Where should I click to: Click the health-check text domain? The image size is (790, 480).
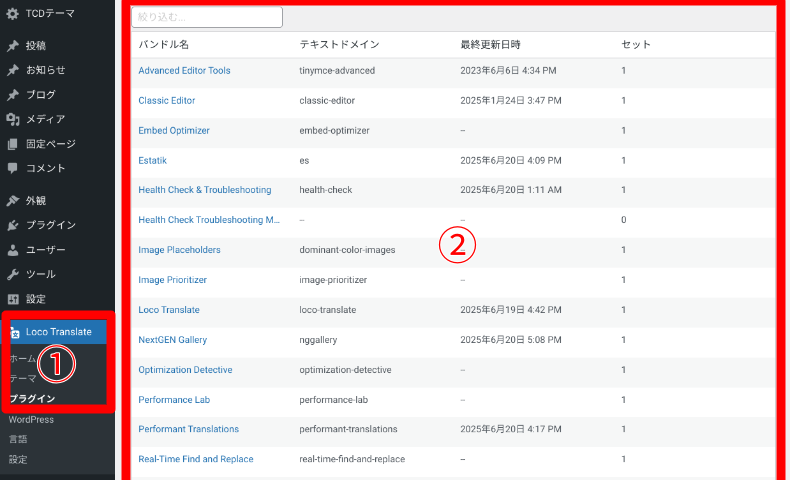pyautogui.click(x=325, y=190)
